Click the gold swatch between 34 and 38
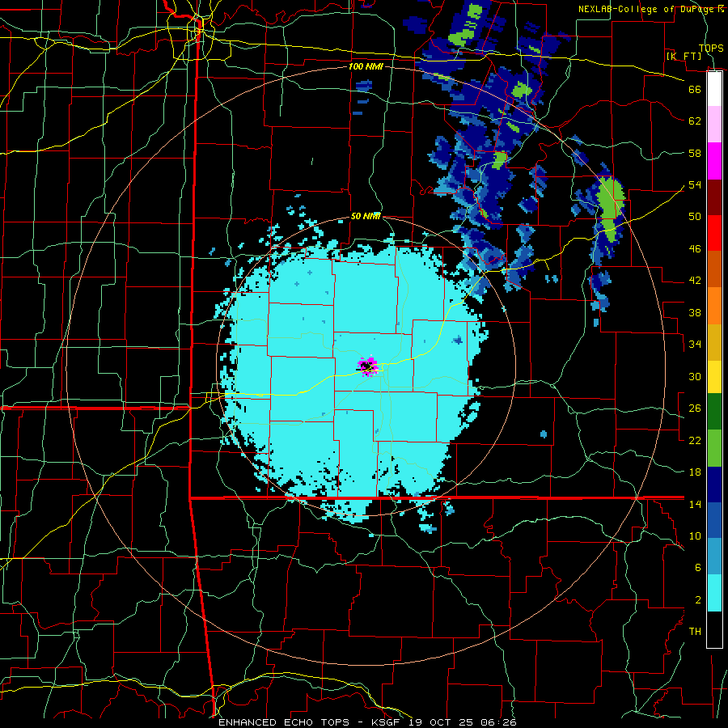The image size is (728, 728). pyautogui.click(x=714, y=342)
